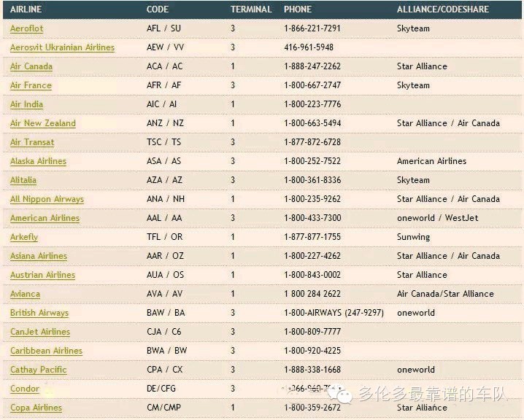Viewport: 524px width, 420px height.
Task: Select phone number 1-800-235-9262
Action: 312,199
